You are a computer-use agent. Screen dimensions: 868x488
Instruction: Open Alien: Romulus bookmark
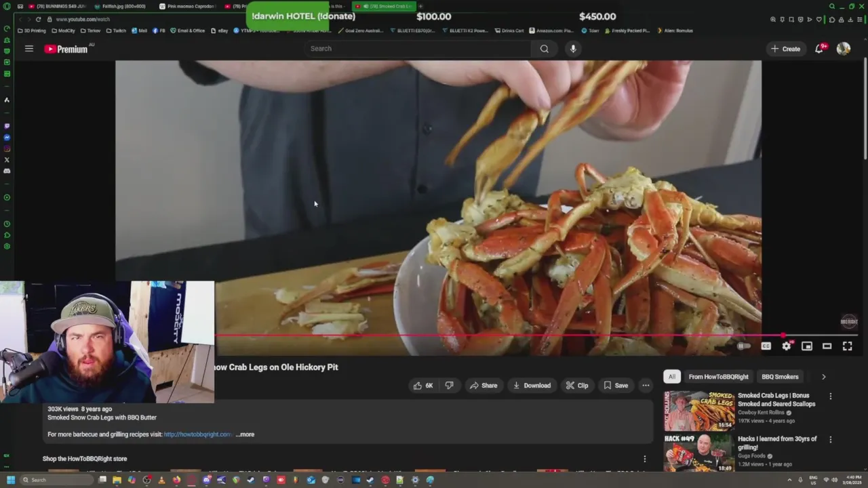pos(675,30)
